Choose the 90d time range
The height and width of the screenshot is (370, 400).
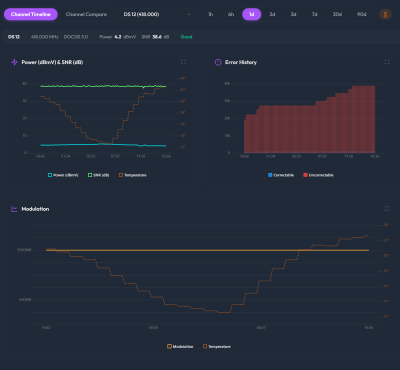(361, 14)
